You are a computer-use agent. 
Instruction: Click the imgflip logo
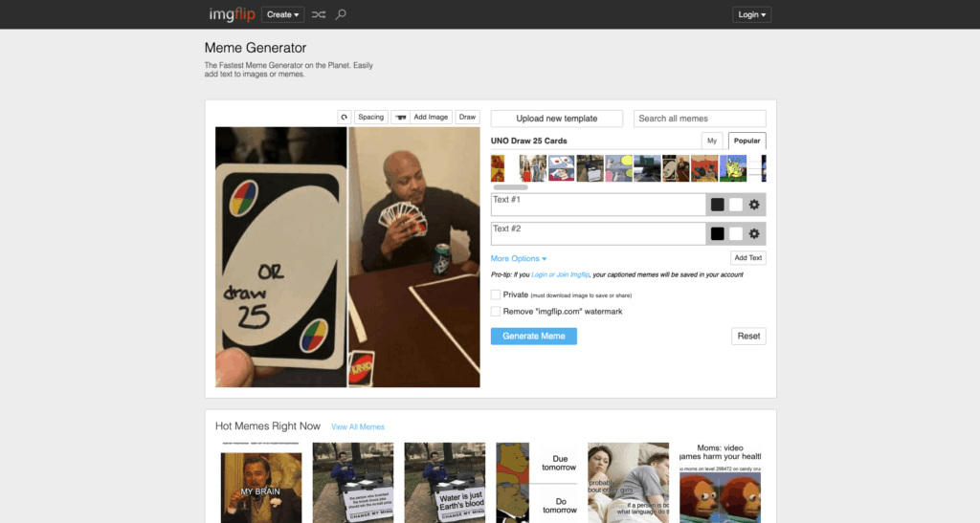click(x=232, y=14)
